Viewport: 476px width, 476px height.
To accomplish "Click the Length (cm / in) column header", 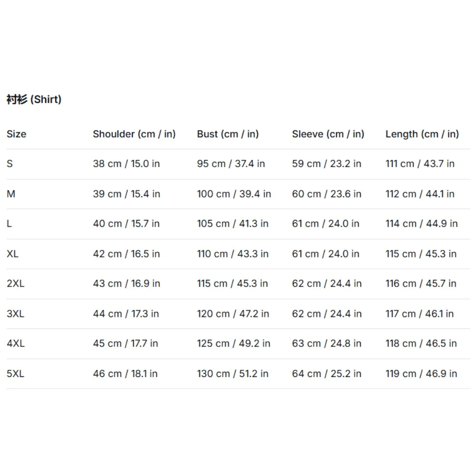I will [x=422, y=134].
